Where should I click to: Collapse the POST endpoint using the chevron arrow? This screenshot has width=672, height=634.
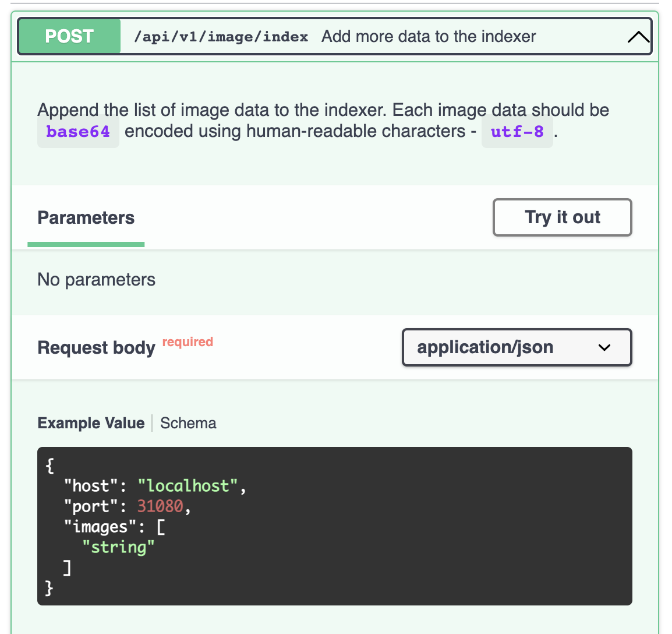[638, 37]
